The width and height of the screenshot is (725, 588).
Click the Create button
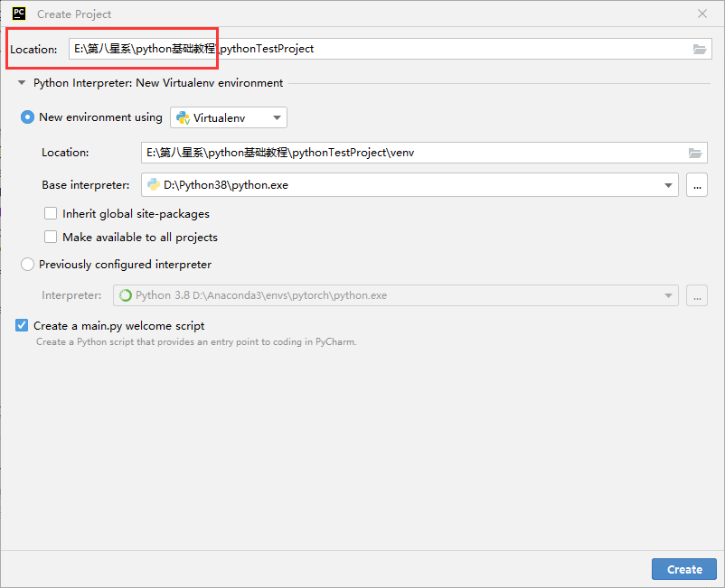point(684,569)
